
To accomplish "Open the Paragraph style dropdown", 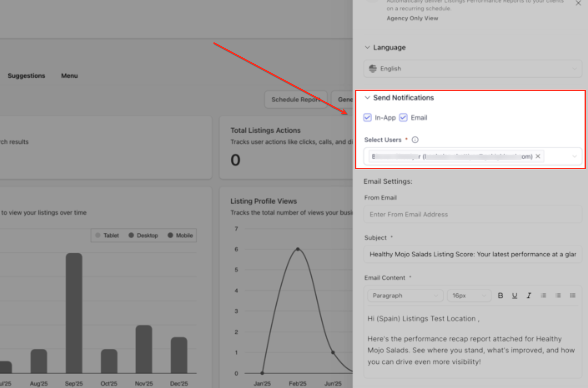I will coord(405,295).
